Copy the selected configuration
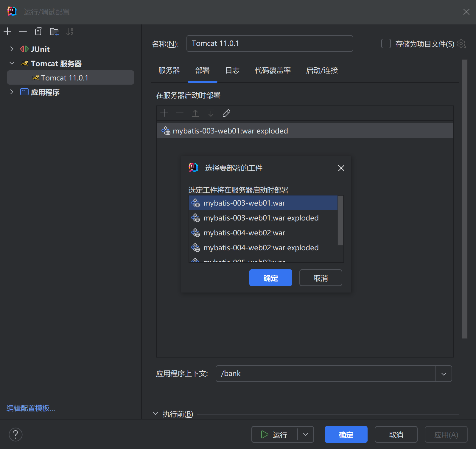Image resolution: width=476 pixels, height=449 pixels. 38,31
